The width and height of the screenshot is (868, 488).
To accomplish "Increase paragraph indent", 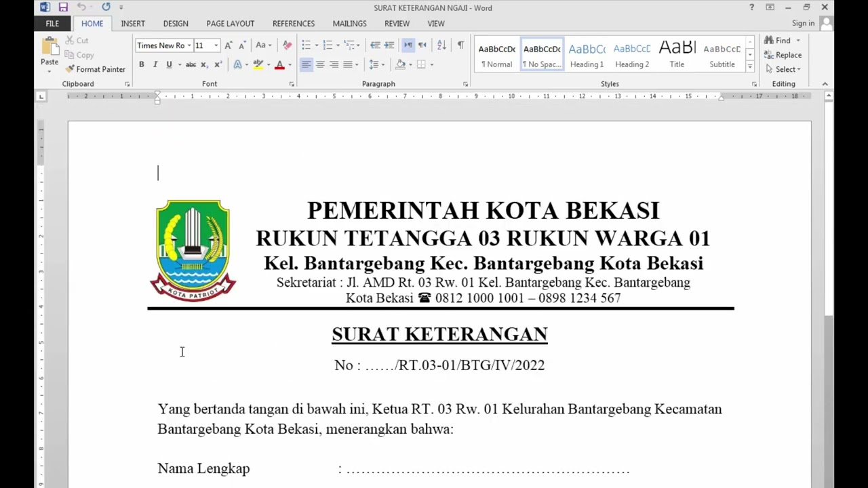I will click(x=389, y=45).
